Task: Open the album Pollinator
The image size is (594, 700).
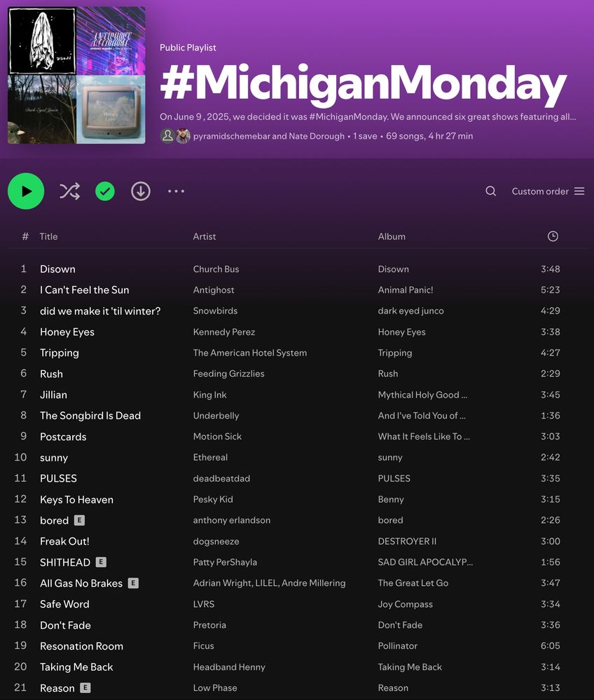Action: [x=398, y=646]
